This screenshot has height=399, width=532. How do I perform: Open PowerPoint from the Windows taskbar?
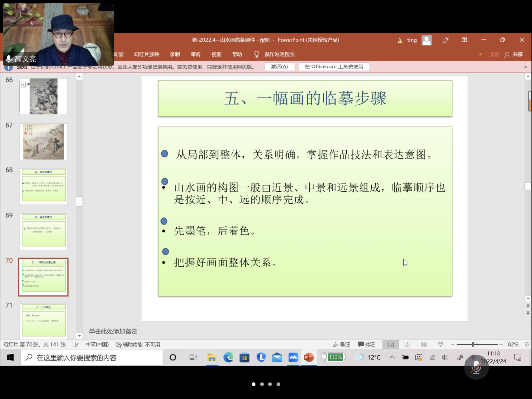coord(309,357)
